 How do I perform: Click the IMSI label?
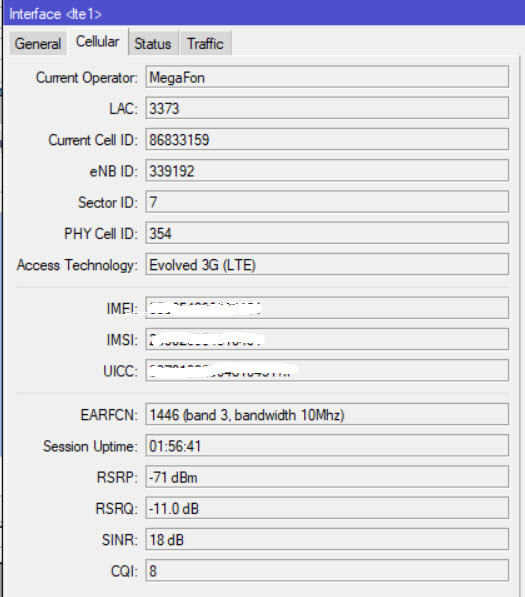point(122,340)
